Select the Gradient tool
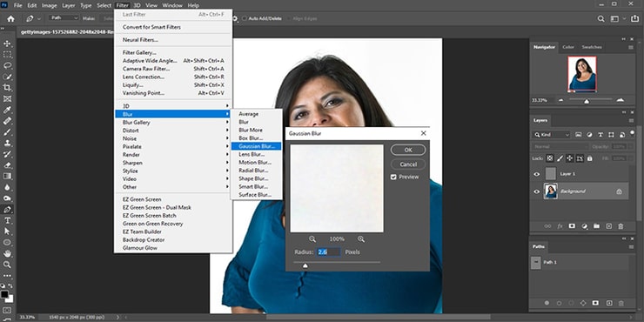644x322 pixels. tap(7, 176)
